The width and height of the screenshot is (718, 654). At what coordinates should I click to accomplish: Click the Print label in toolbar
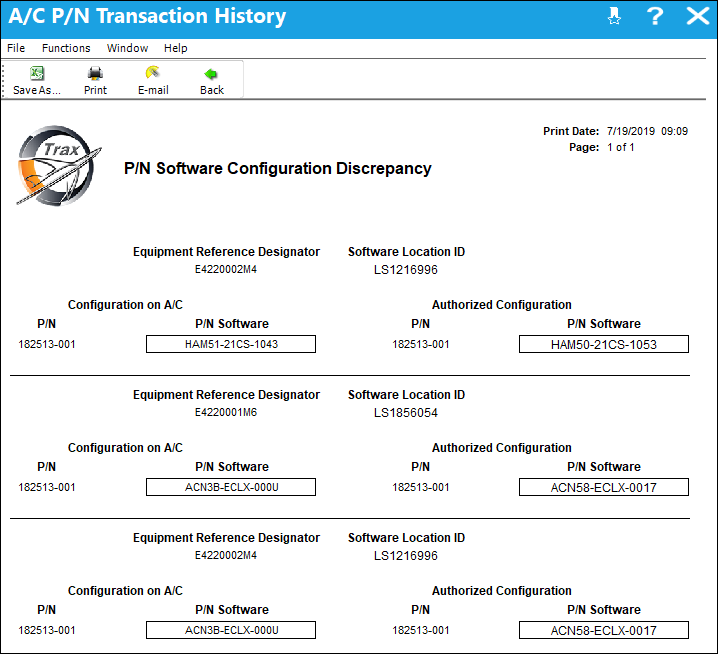(x=95, y=90)
